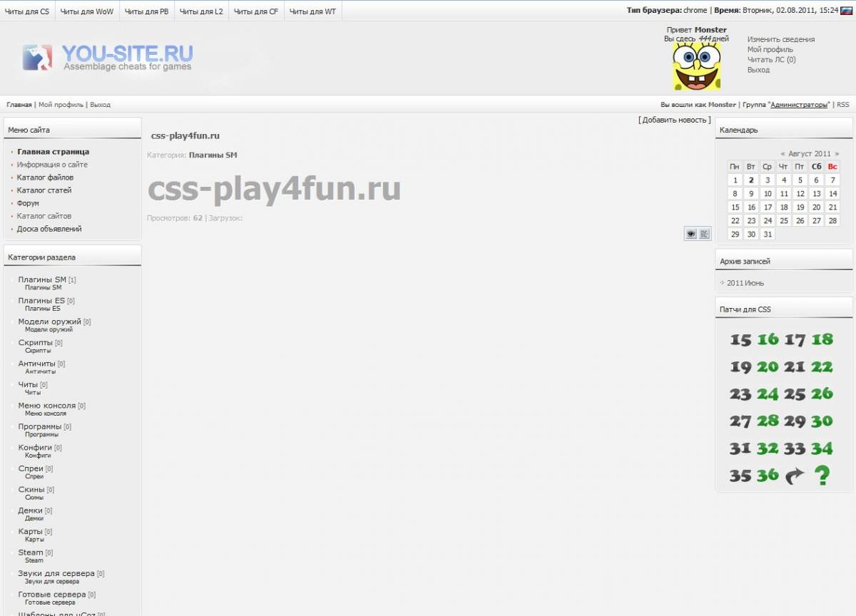Open the Читы для PB tab
The image size is (856, 616).
click(x=146, y=11)
